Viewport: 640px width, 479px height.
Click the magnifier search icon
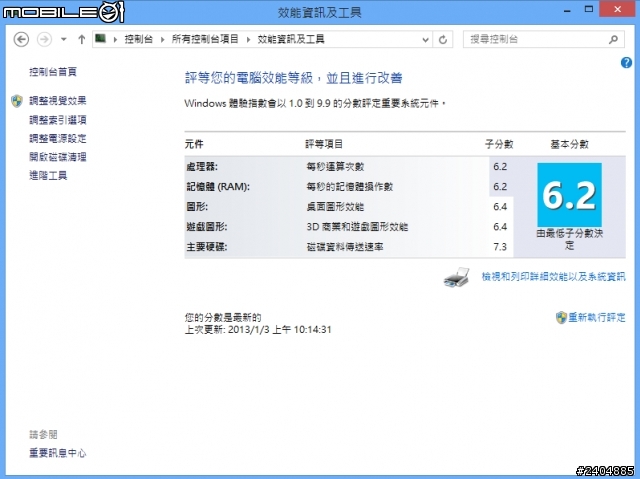click(613, 40)
